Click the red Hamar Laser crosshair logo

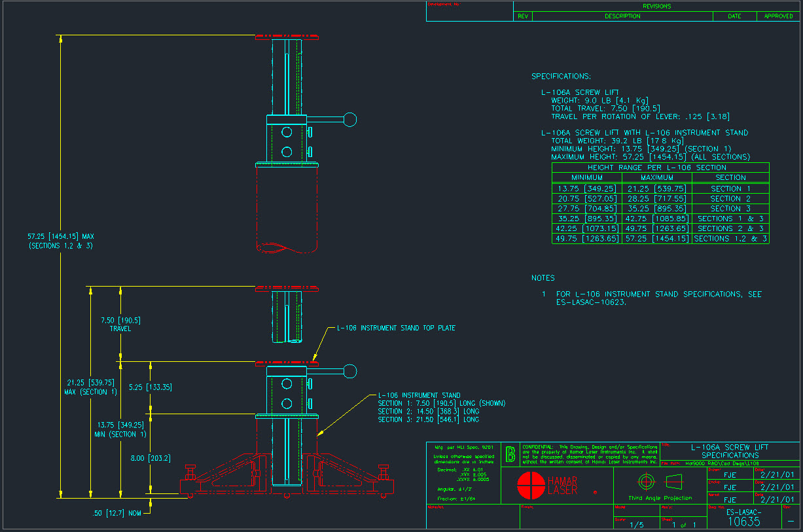[531, 485]
